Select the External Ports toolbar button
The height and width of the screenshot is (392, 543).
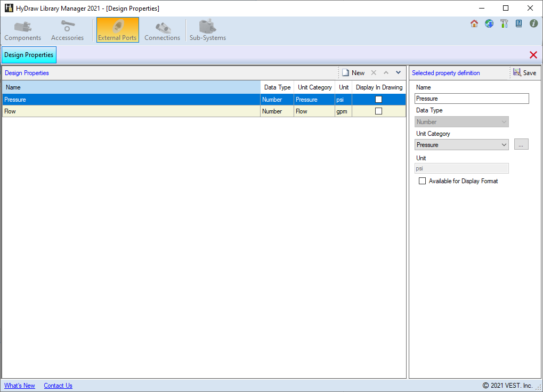(x=117, y=30)
